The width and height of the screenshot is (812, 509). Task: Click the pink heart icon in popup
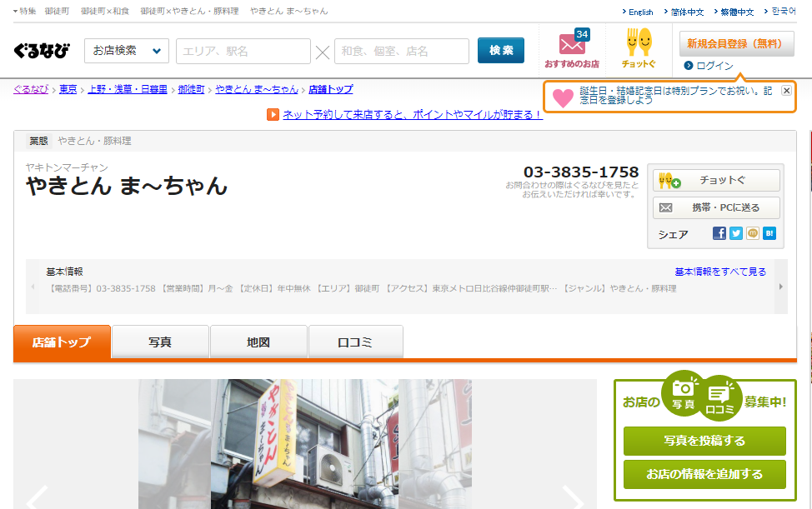coord(563,97)
